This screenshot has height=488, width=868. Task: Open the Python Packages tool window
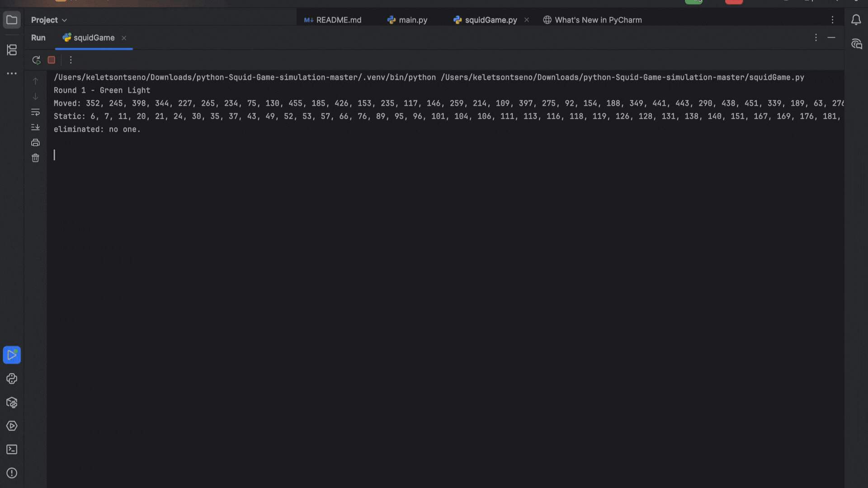[x=12, y=403]
